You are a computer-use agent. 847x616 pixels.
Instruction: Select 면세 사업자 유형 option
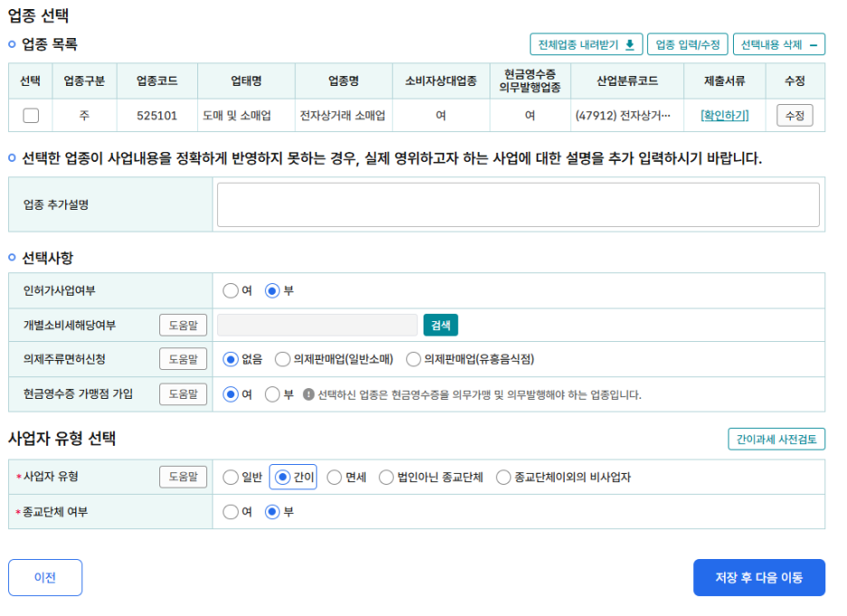click(334, 477)
